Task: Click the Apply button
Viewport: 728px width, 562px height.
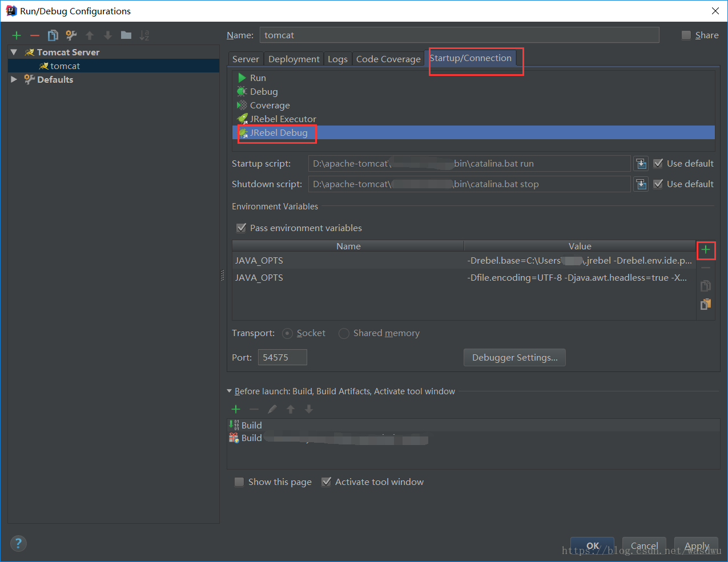Action: point(697,546)
